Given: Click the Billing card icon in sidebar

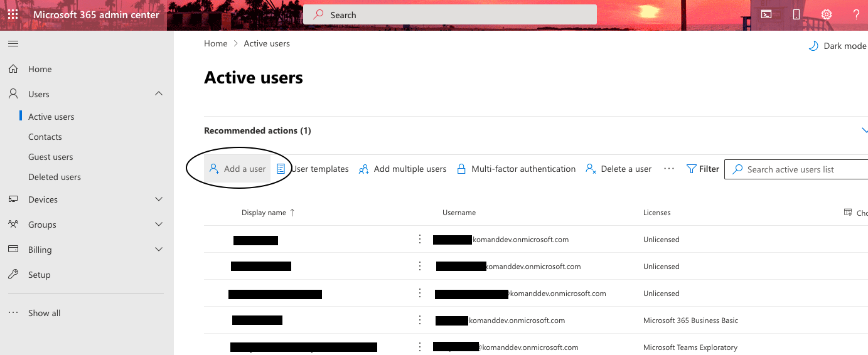Looking at the screenshot, I should [13, 249].
